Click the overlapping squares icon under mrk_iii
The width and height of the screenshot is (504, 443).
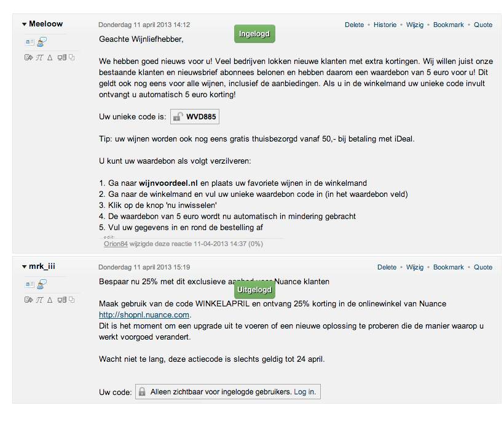pyautogui.click(x=72, y=300)
